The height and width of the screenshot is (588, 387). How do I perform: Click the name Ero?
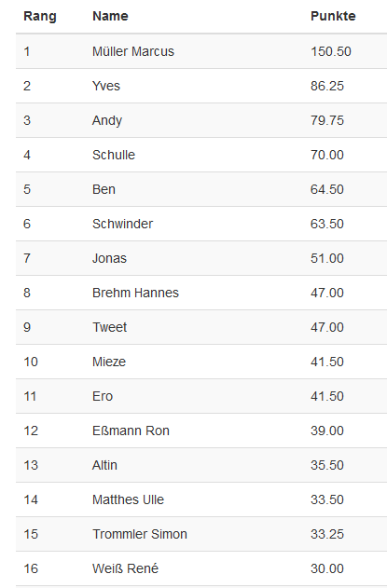point(103,396)
